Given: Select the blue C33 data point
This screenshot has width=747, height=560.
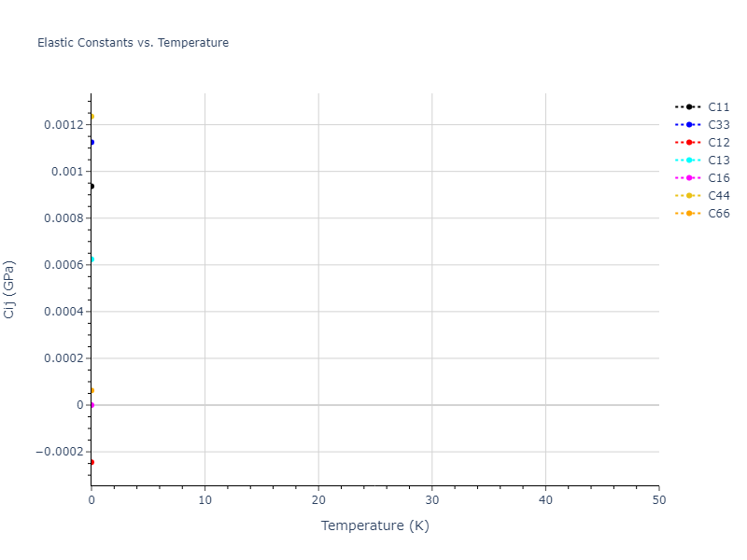Looking at the screenshot, I should click(91, 142).
